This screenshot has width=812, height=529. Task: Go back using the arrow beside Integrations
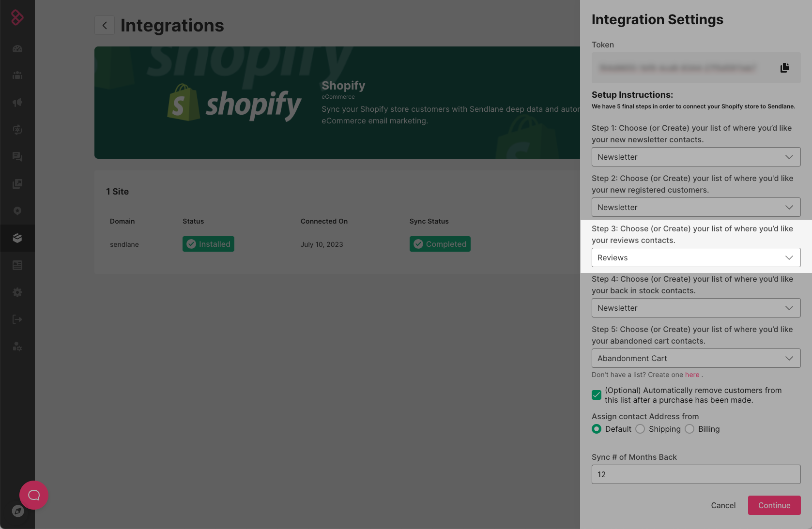click(x=105, y=25)
